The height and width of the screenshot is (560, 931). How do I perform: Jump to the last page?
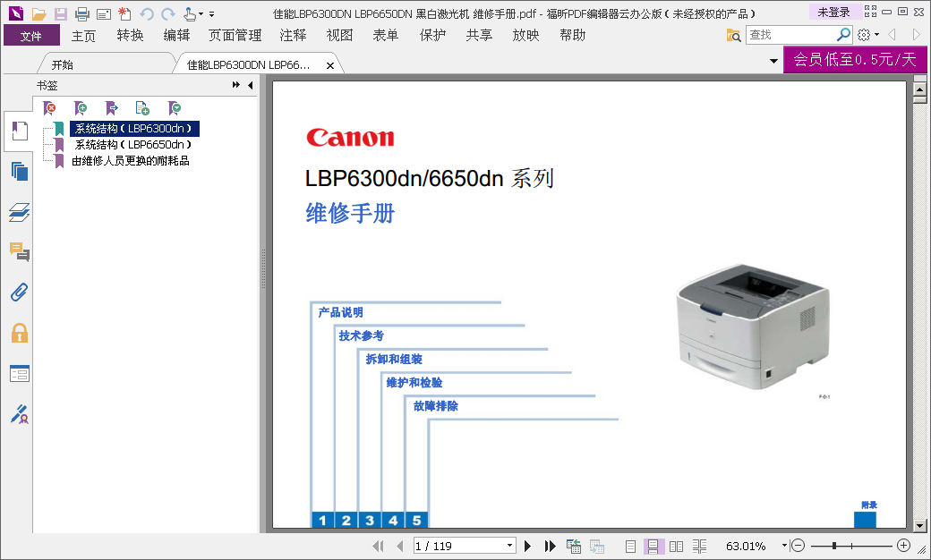(550, 546)
